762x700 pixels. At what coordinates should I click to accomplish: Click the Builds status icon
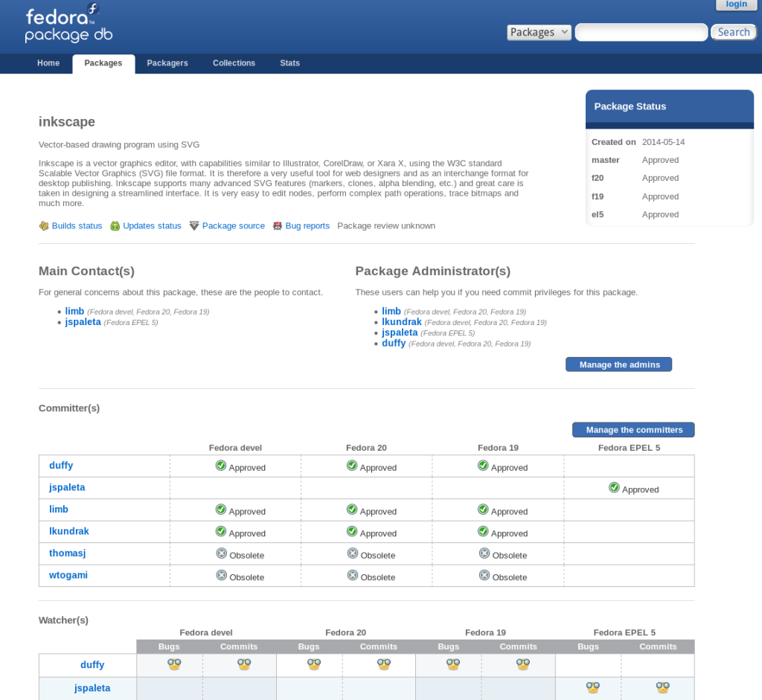(44, 225)
